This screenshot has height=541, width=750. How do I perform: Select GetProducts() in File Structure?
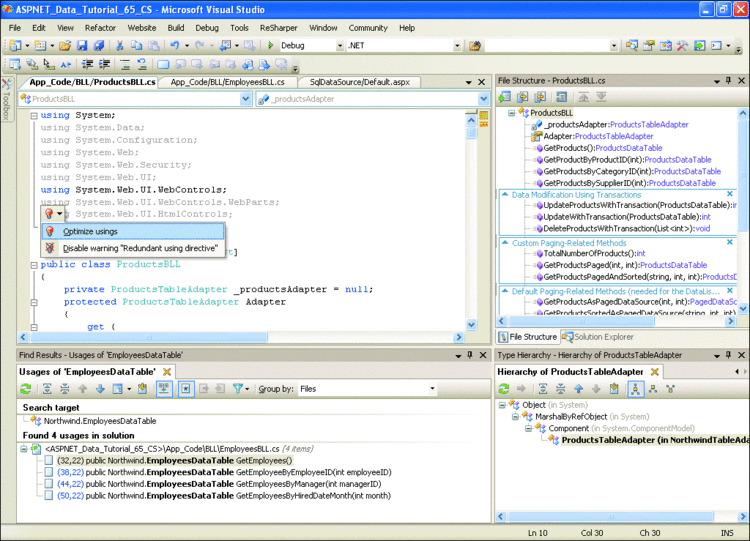(603, 148)
